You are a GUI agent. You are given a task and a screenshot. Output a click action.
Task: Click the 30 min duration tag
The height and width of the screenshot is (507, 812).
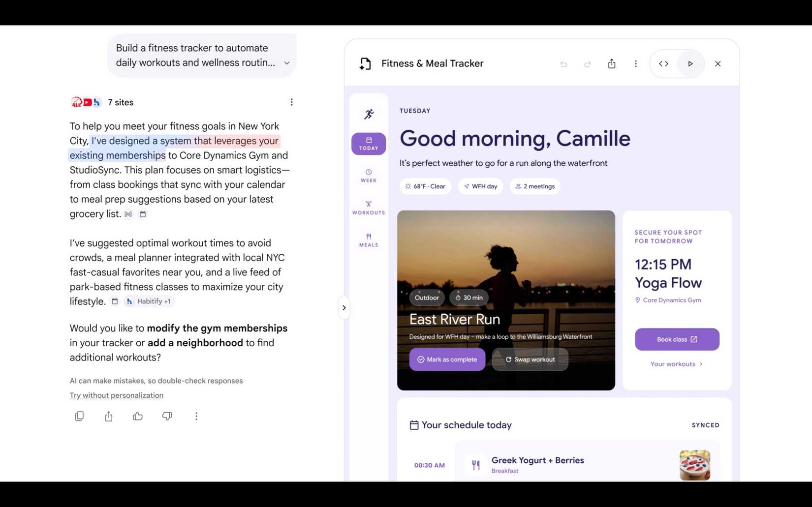pos(468,298)
